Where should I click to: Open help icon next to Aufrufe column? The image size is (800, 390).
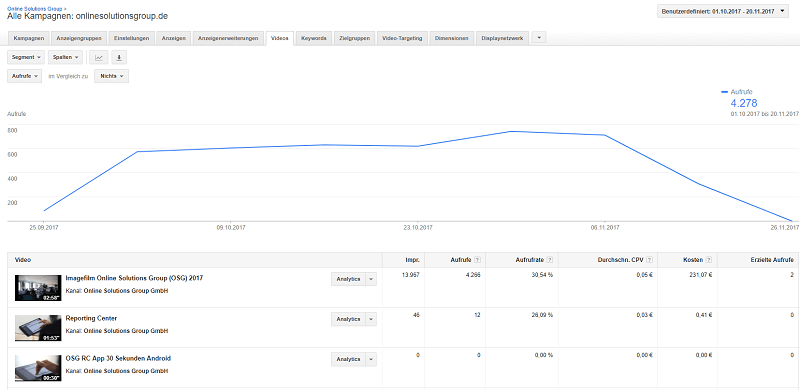tap(477, 260)
